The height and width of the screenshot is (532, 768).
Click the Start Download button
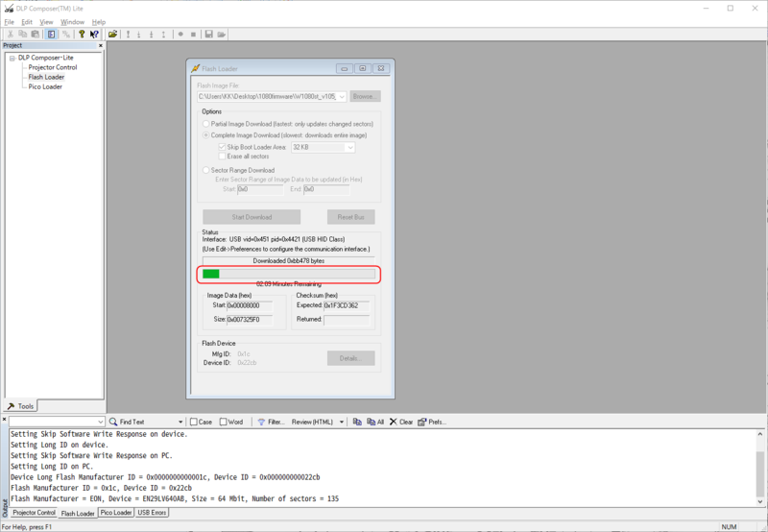pyautogui.click(x=252, y=217)
